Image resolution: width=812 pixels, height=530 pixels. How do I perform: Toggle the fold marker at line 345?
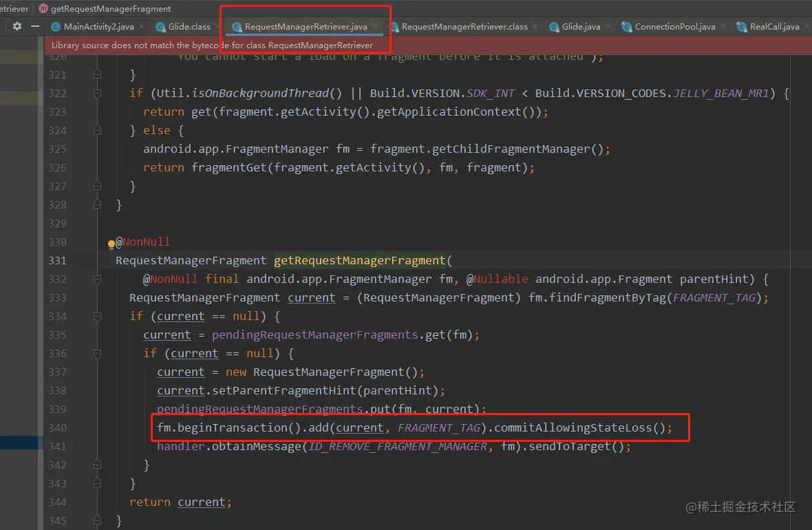pos(97,520)
